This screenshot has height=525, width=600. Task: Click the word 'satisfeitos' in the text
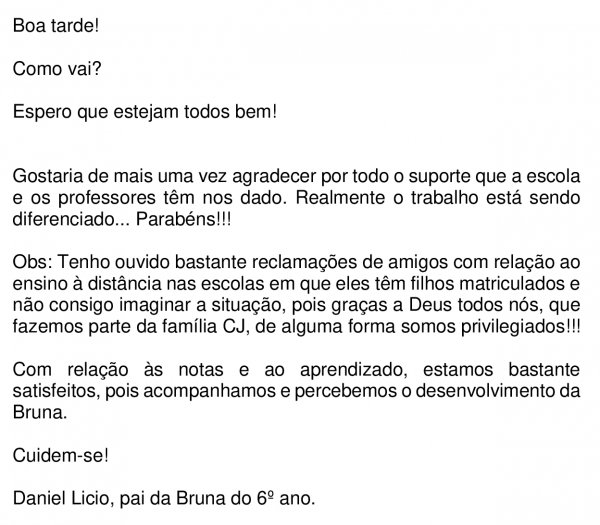click(56, 391)
